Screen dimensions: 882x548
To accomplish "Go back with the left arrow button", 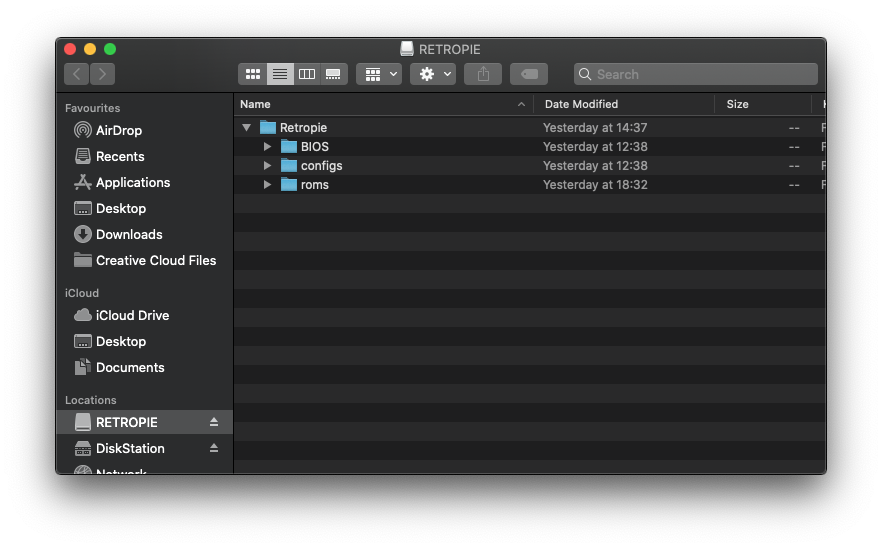I will point(76,74).
